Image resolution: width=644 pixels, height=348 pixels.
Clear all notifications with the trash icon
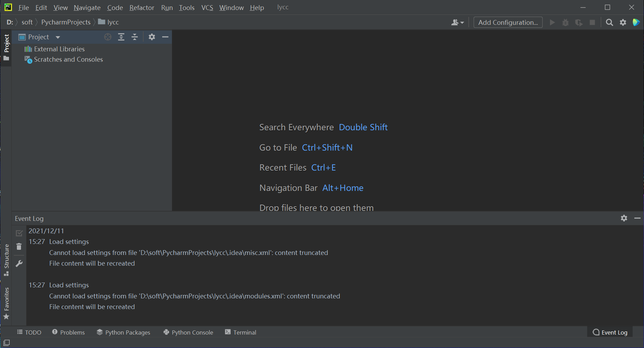click(19, 247)
